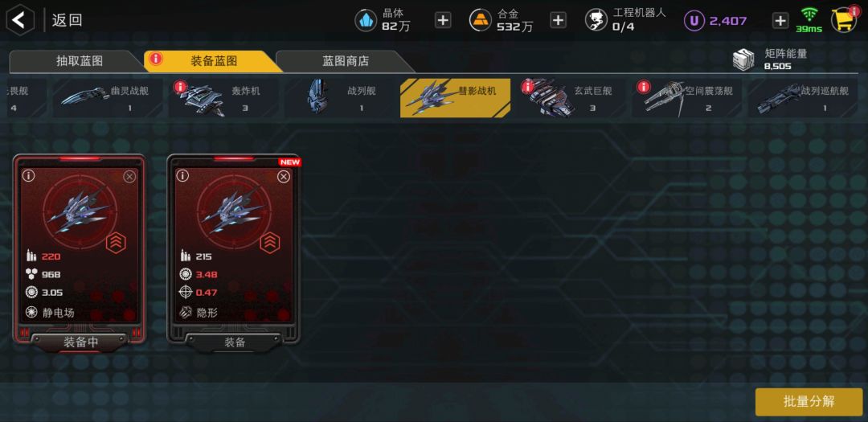Click the back arrow icon

tap(20, 20)
